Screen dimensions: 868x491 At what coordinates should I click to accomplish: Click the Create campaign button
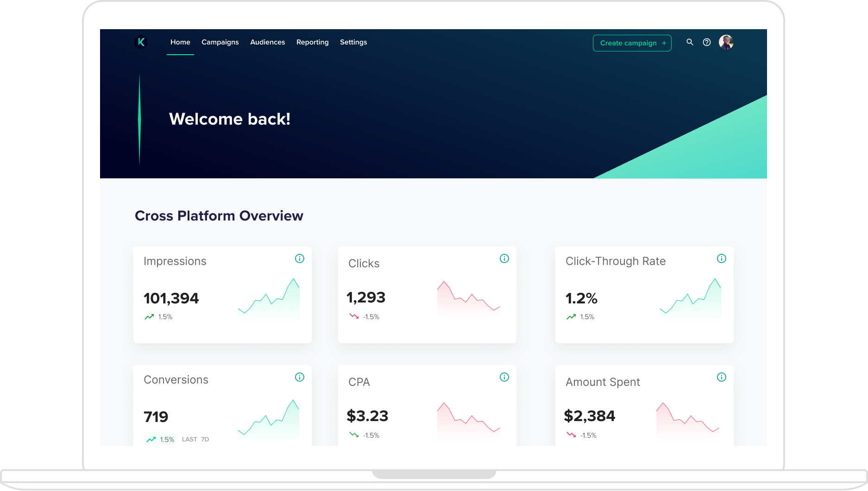point(632,43)
